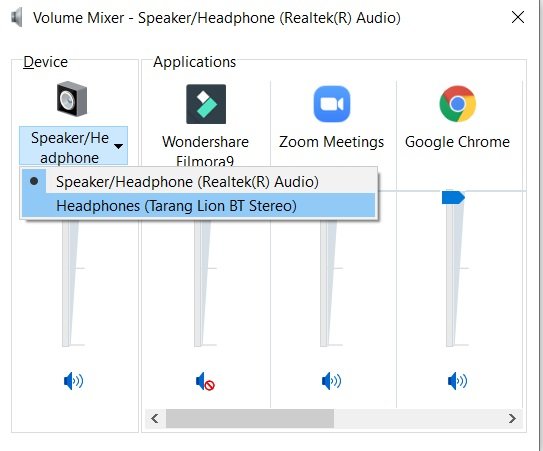Click the Google Chrome app icon
This screenshot has height=451, width=543.
pos(457,104)
